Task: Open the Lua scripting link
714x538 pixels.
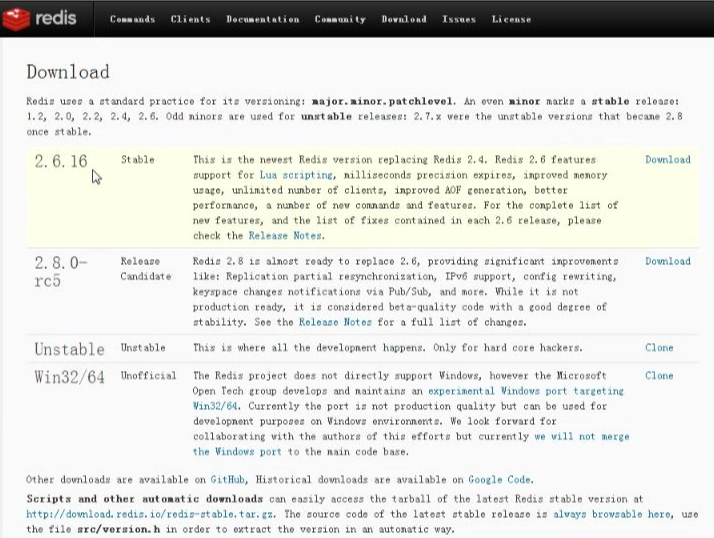Action: pos(296,175)
